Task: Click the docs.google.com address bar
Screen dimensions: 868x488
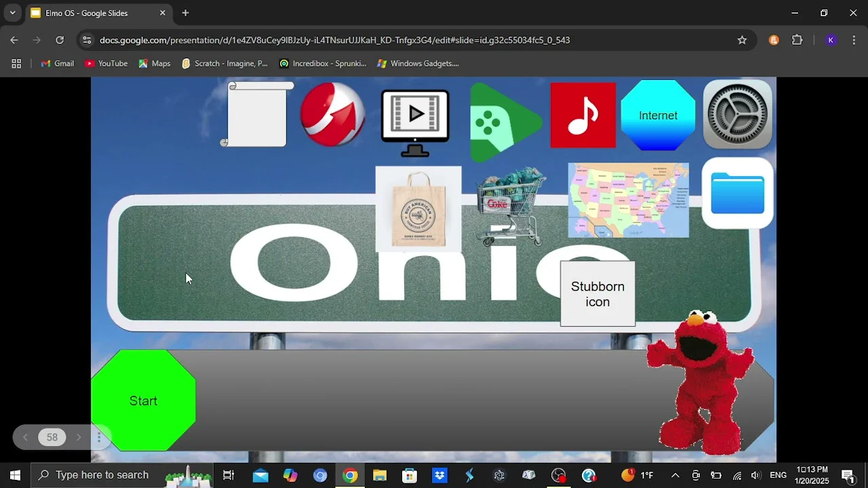Action: [x=415, y=40]
